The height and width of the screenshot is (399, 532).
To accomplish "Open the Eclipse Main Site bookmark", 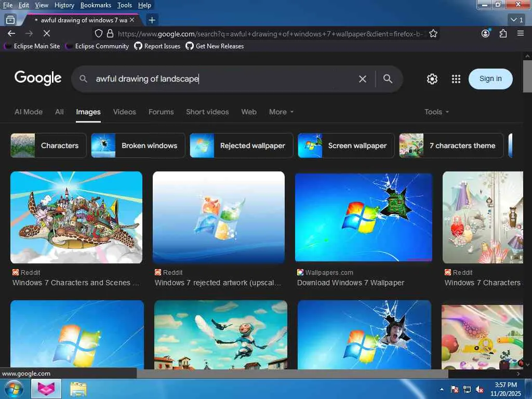I will click(x=32, y=46).
